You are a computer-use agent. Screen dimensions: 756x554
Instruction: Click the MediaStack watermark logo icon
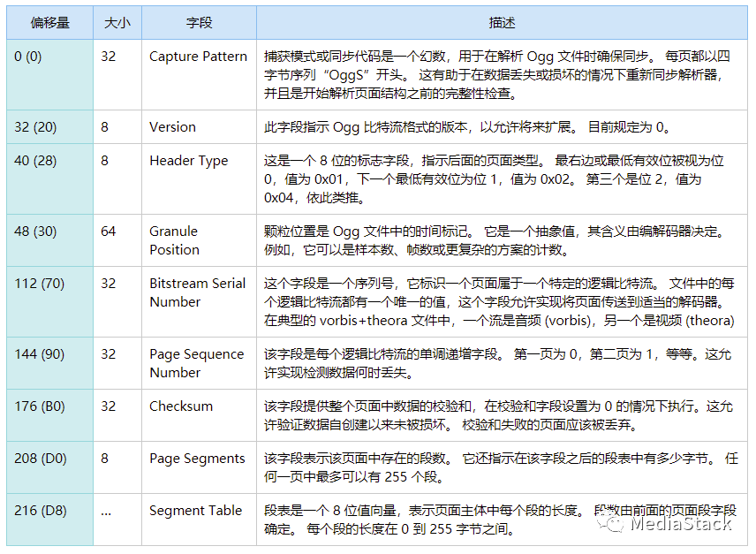pos(610,523)
